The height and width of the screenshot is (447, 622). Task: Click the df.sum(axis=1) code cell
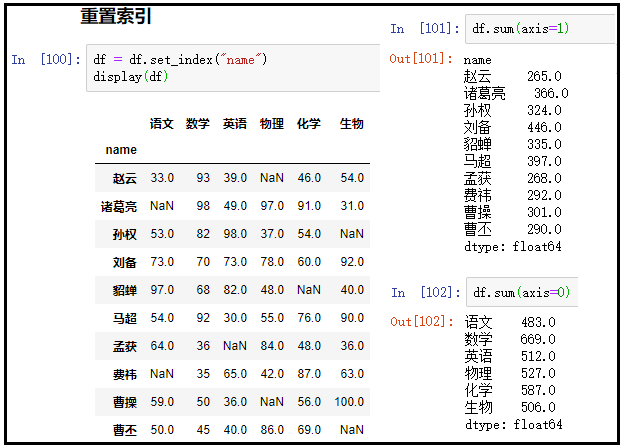[x=540, y=29]
